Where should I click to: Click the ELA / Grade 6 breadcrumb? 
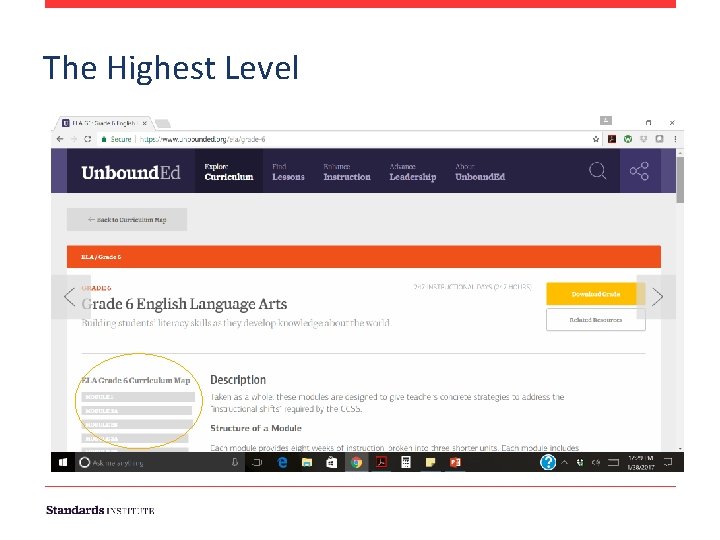click(101, 257)
